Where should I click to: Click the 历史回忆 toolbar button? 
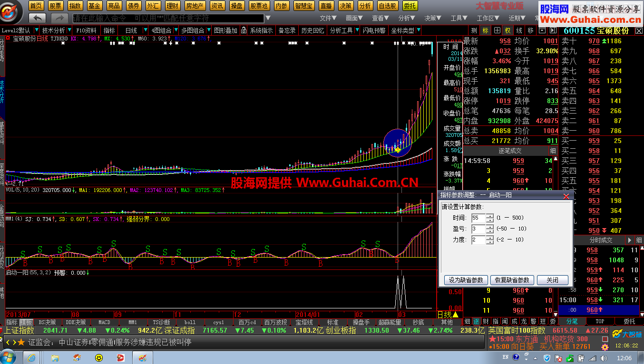(x=312, y=30)
